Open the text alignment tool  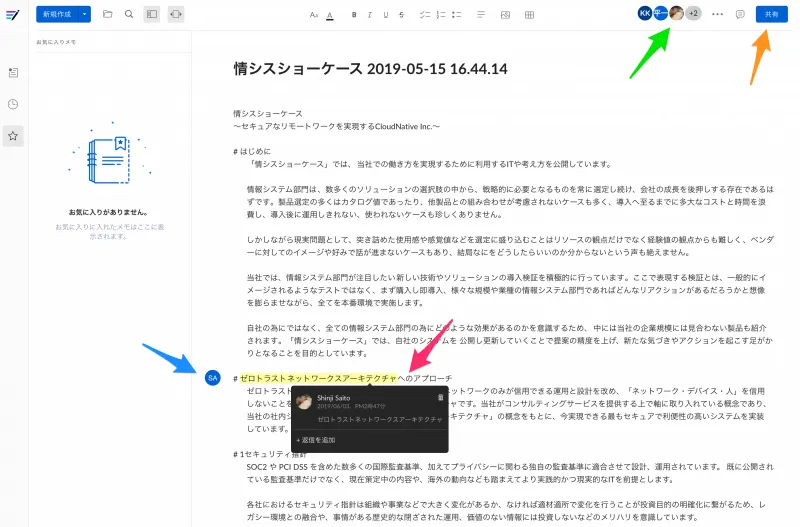[481, 15]
